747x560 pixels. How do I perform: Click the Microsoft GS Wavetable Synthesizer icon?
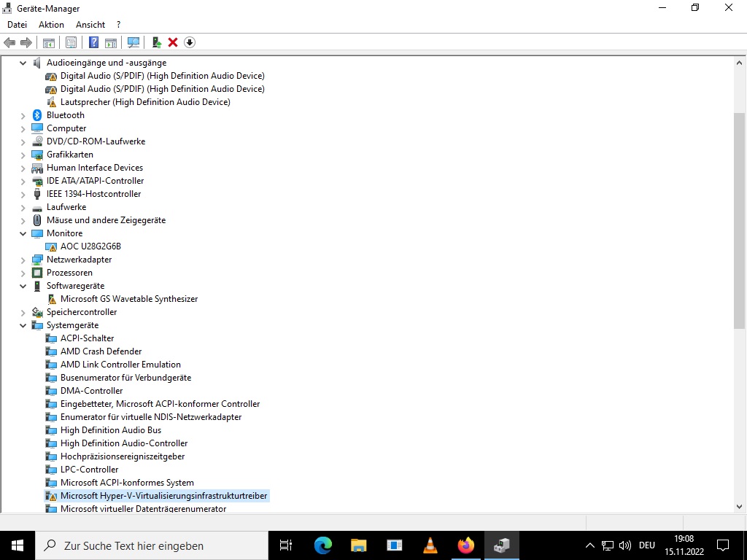click(52, 299)
